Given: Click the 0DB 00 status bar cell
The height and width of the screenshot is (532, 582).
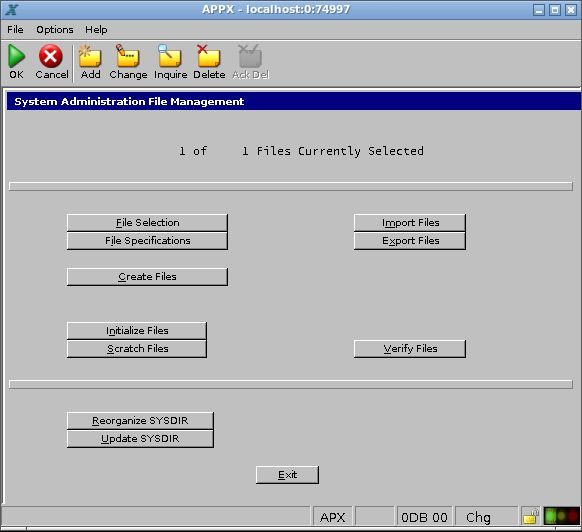Looking at the screenshot, I should pyautogui.click(x=424, y=517).
